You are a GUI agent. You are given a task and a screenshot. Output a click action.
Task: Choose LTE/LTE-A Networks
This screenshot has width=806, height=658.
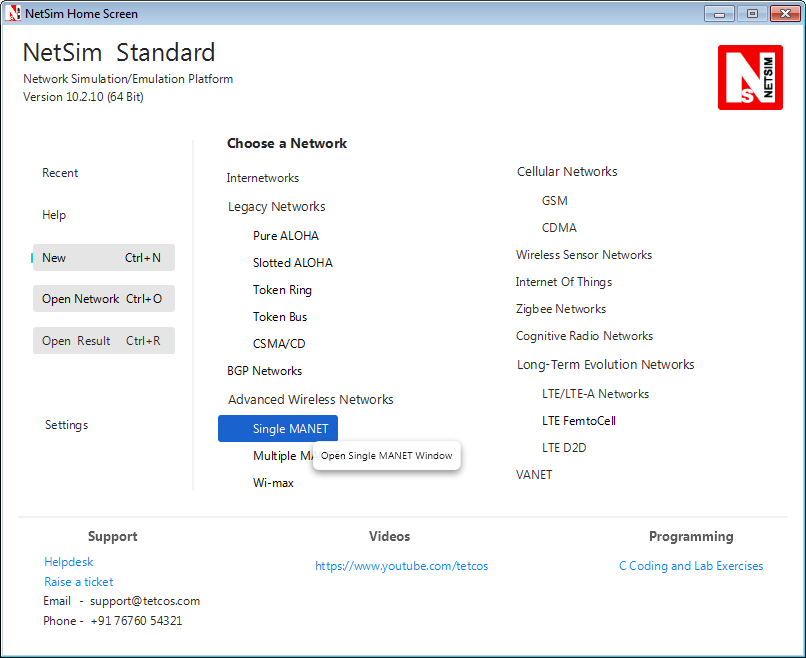[595, 394]
